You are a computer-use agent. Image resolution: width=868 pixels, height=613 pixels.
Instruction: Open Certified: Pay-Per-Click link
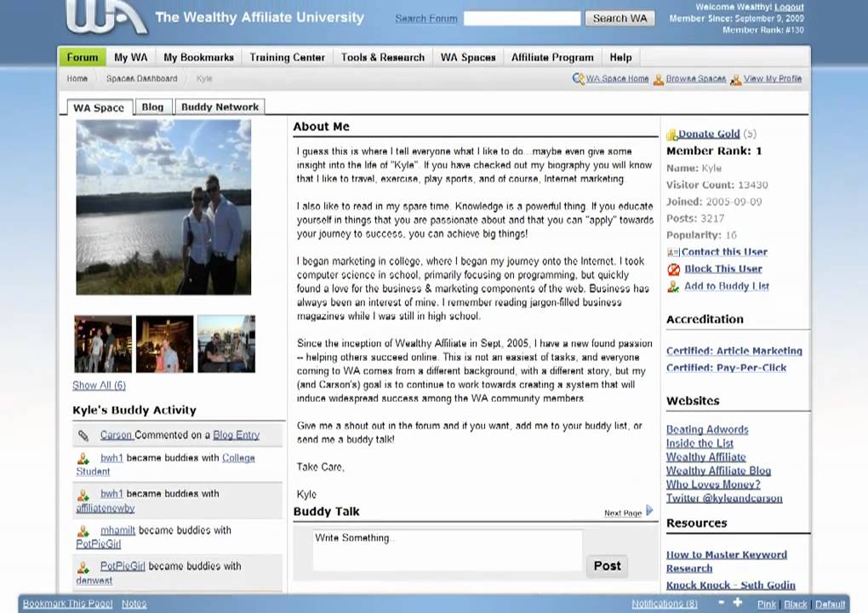[x=726, y=368]
